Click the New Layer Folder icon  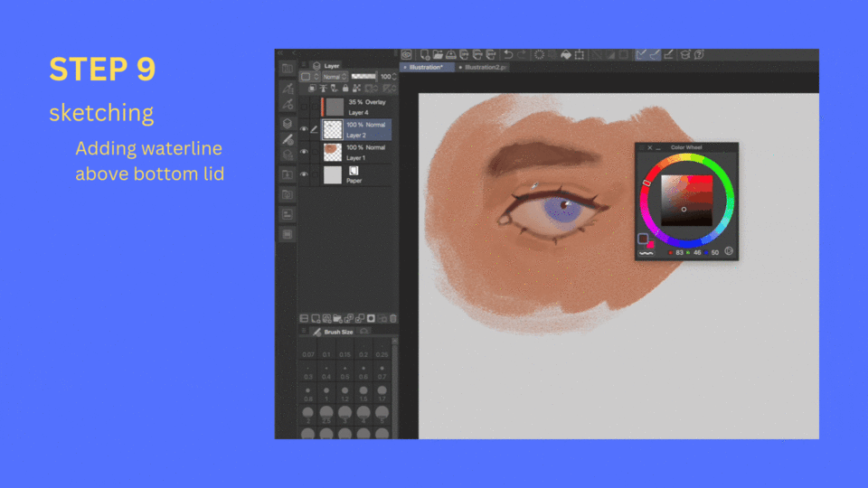[x=337, y=318]
